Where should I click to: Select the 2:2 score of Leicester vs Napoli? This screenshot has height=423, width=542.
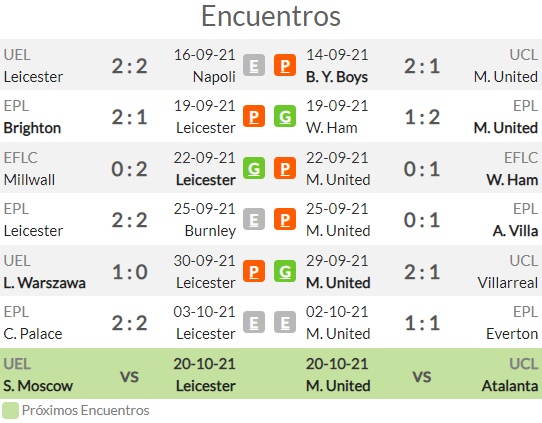tap(130, 66)
